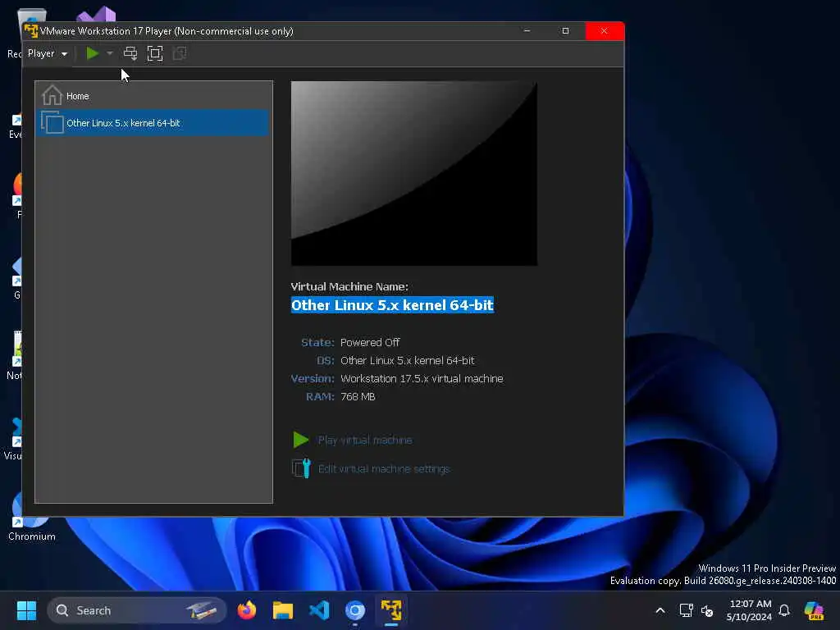Click the wrench settings icon

[301, 468]
